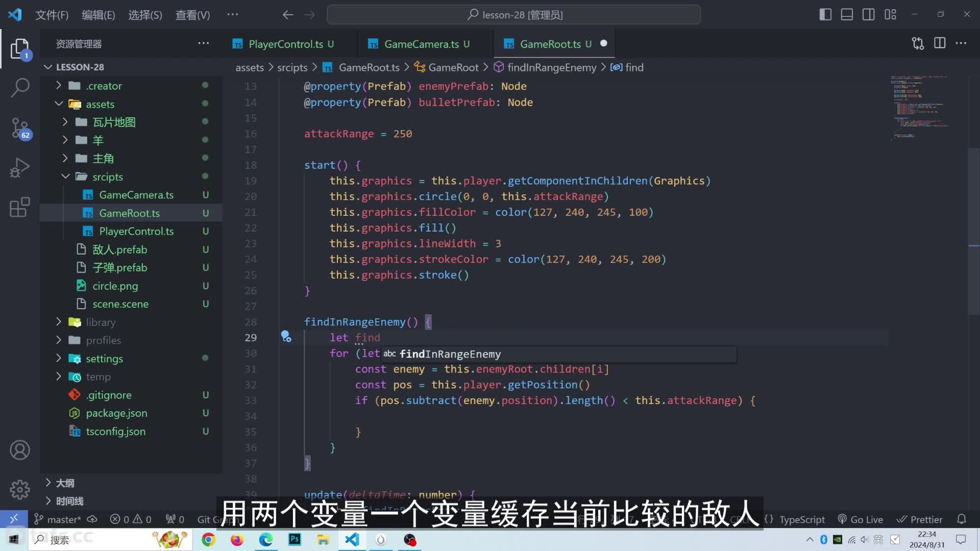Open Customize Layout icon
This screenshot has height=551, width=980.
click(890, 14)
